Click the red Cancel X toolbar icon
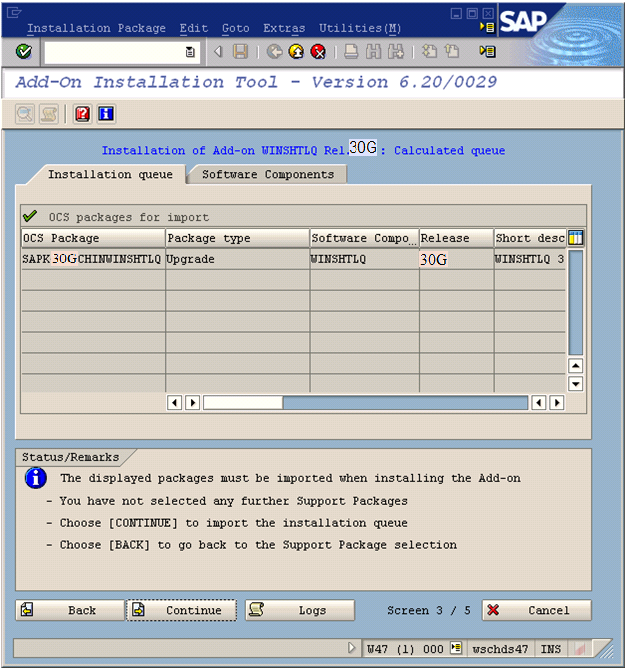 318,52
